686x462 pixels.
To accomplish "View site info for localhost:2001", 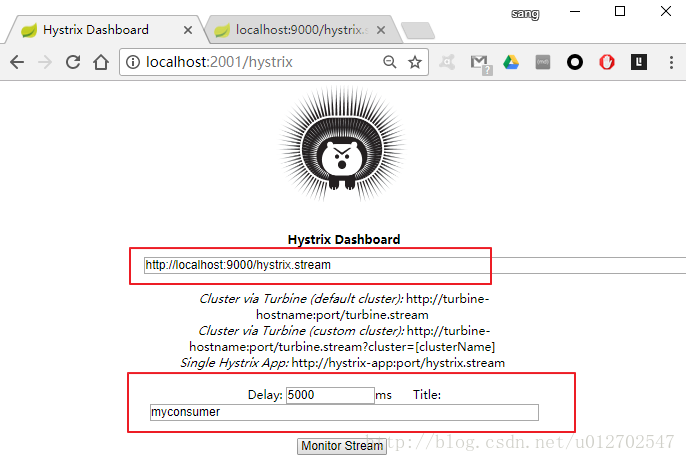I will pos(133,62).
